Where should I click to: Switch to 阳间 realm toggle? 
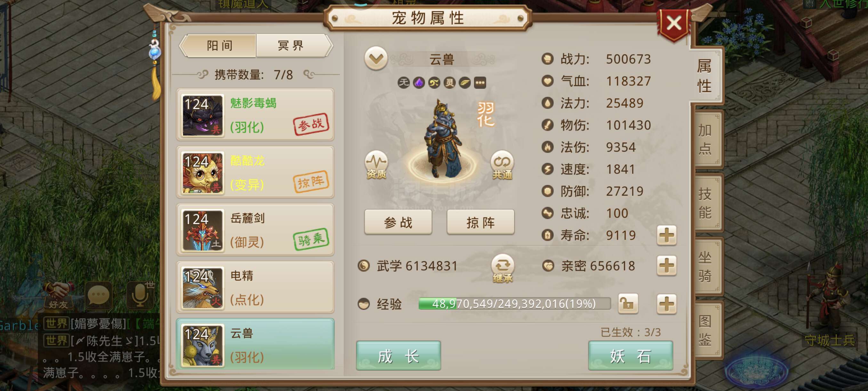[219, 45]
